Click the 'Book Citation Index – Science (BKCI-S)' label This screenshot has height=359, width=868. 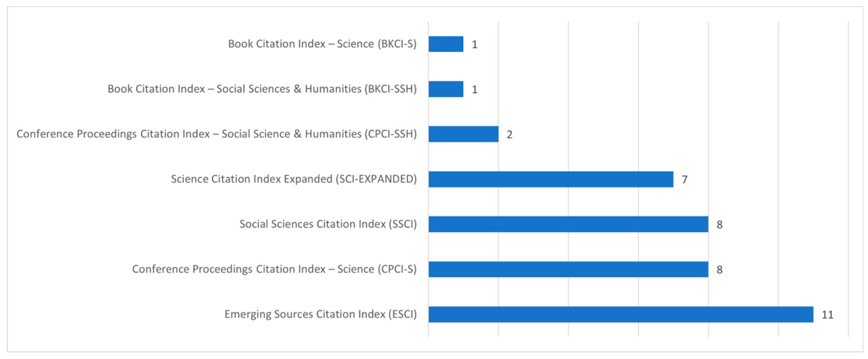(322, 44)
